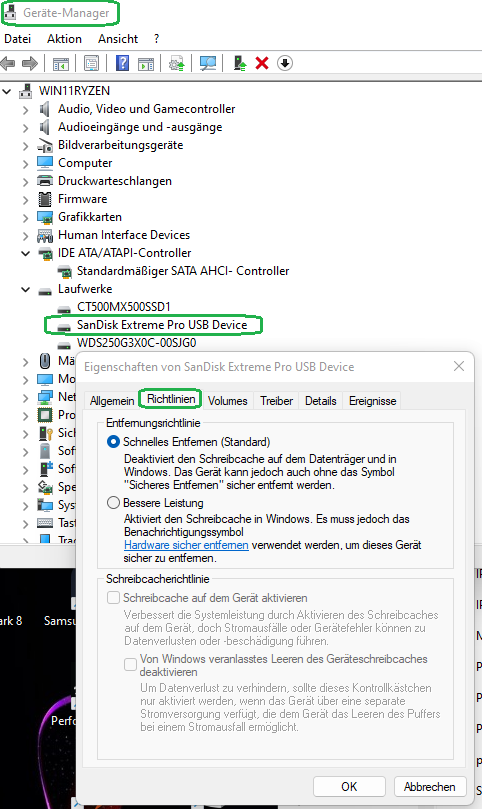Uninstall device using the red X icon
This screenshot has width=482, height=809.
[x=262, y=63]
